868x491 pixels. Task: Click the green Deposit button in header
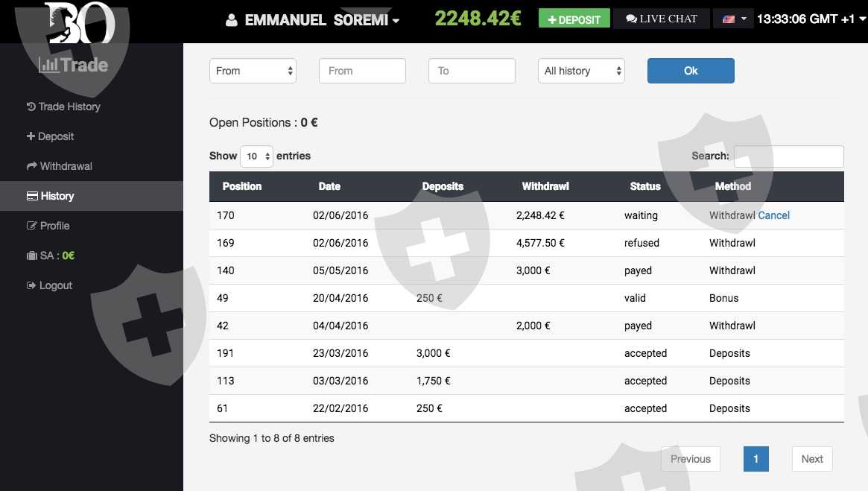(574, 19)
